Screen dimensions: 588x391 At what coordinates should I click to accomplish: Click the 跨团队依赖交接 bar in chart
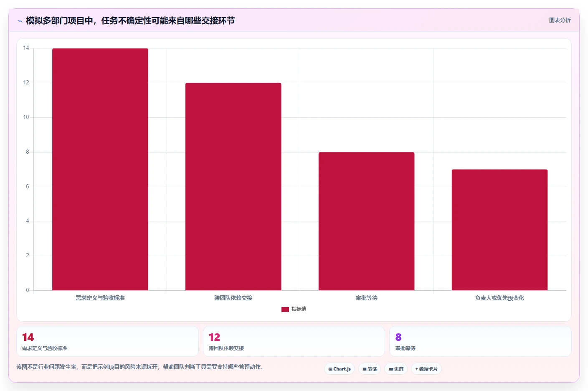click(x=233, y=187)
